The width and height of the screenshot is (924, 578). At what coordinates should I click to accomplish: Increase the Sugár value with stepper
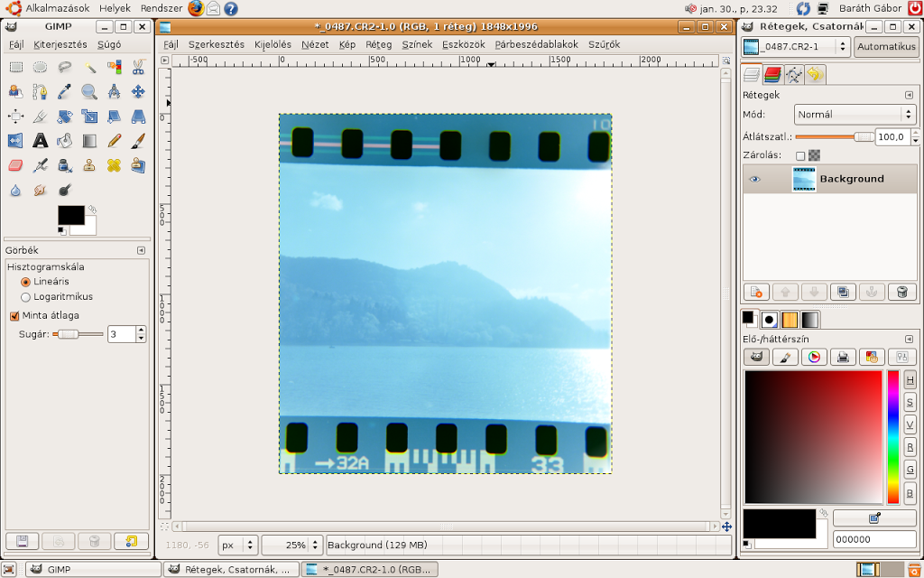pos(141,331)
